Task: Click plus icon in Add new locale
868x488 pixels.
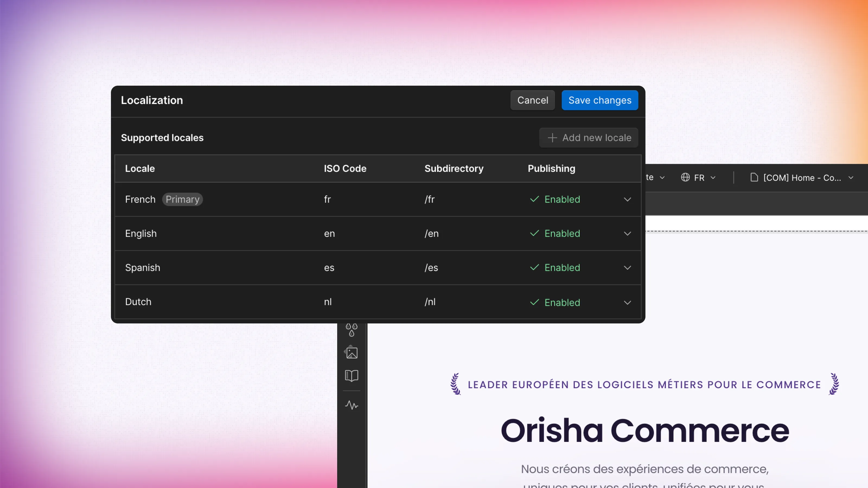Action: coord(552,138)
